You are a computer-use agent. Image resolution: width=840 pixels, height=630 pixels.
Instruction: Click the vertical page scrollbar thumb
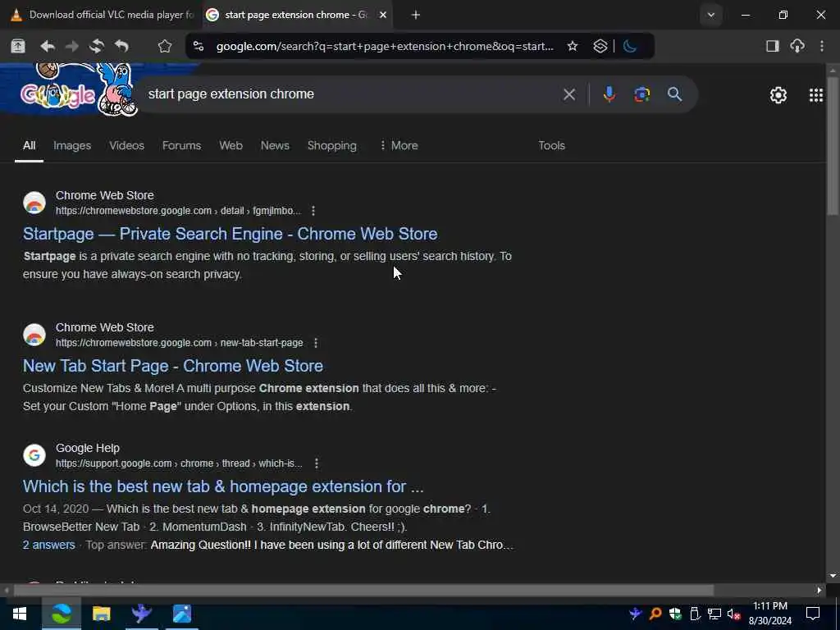[x=833, y=146]
